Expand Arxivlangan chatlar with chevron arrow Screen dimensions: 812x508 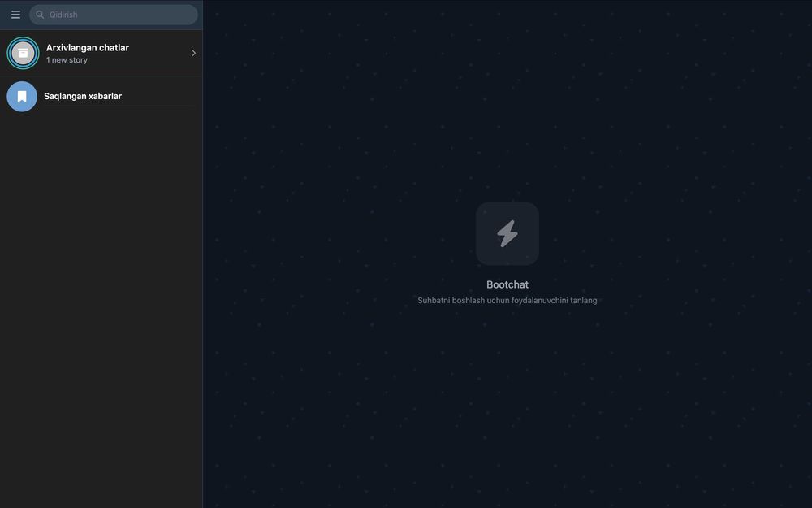tap(194, 53)
